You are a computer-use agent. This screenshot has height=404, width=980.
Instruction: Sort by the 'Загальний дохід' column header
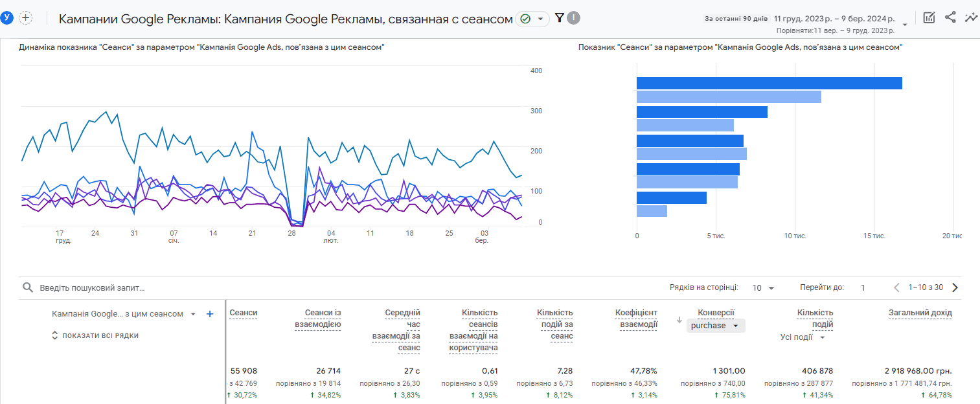pyautogui.click(x=920, y=313)
